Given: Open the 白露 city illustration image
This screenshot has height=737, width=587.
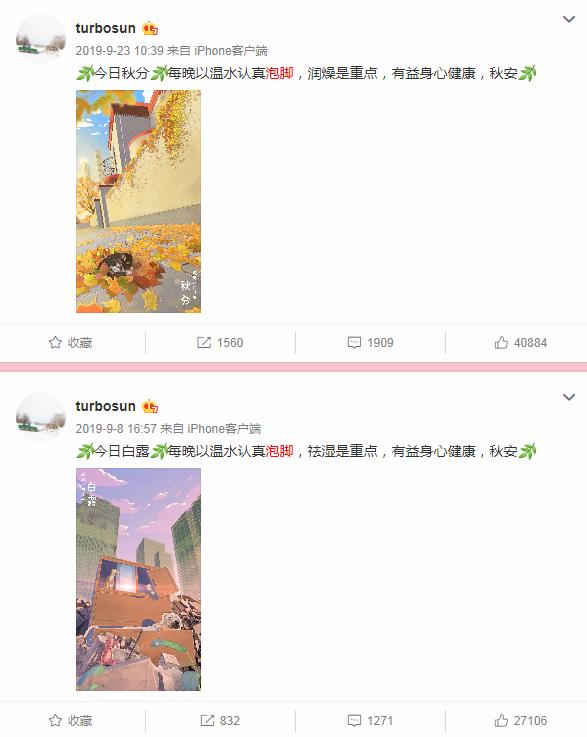Looking at the screenshot, I should pos(139,579).
